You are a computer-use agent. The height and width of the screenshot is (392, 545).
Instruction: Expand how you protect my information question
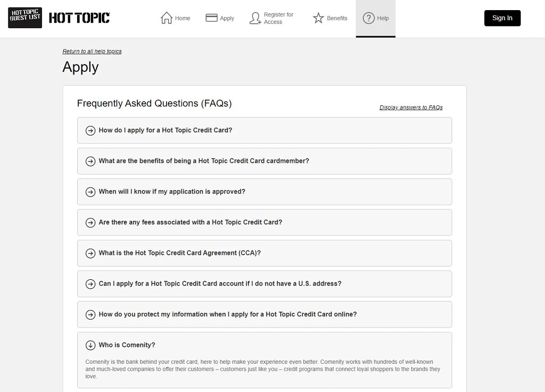pyautogui.click(x=265, y=314)
